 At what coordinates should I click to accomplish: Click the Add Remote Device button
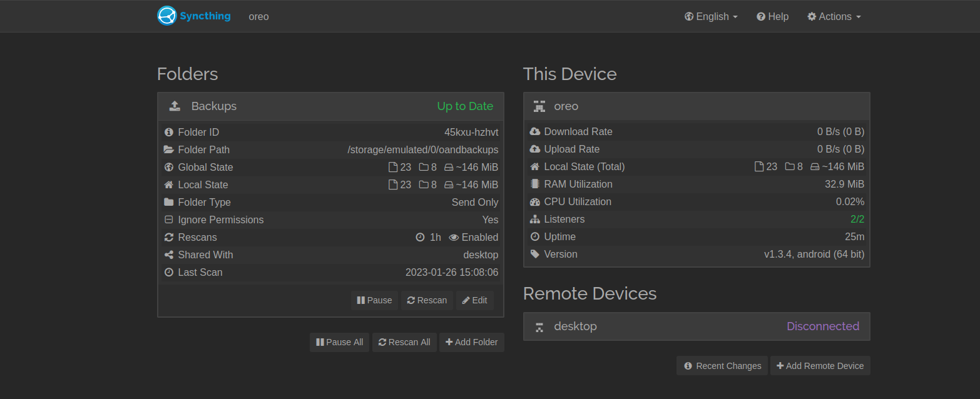(820, 366)
